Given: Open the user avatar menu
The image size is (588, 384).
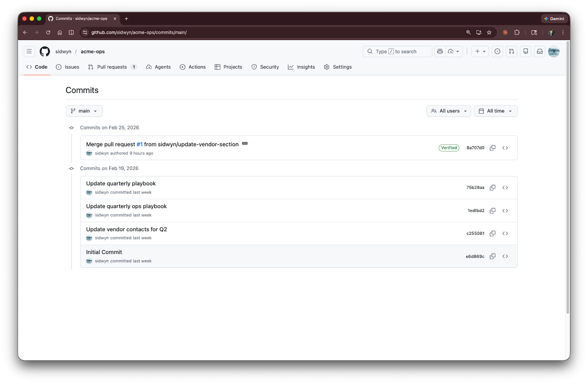Looking at the screenshot, I should (554, 51).
